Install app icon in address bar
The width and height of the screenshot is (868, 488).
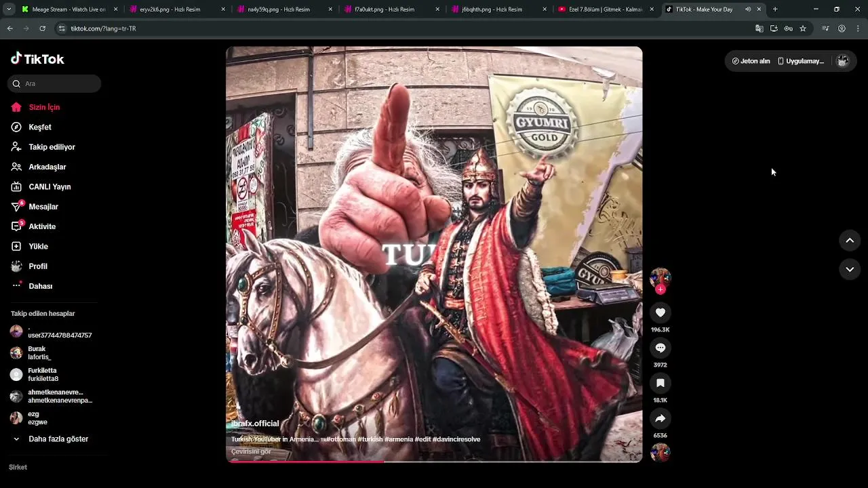coord(774,28)
